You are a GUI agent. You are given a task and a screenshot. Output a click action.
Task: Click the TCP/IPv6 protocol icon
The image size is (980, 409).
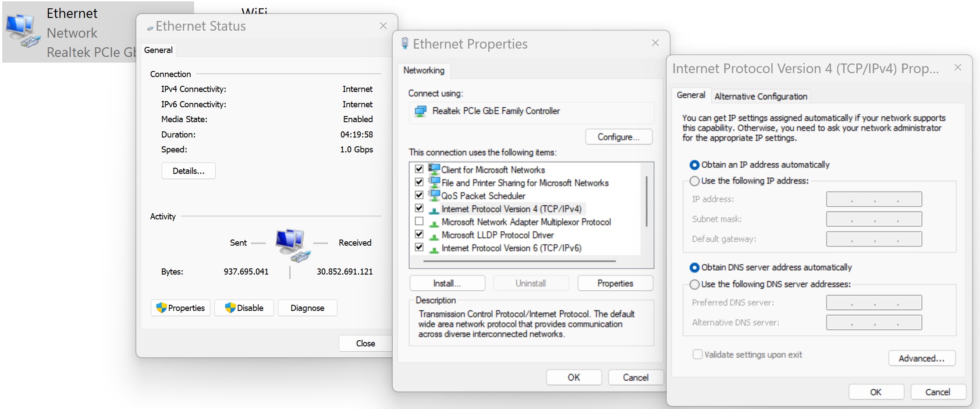pos(434,250)
